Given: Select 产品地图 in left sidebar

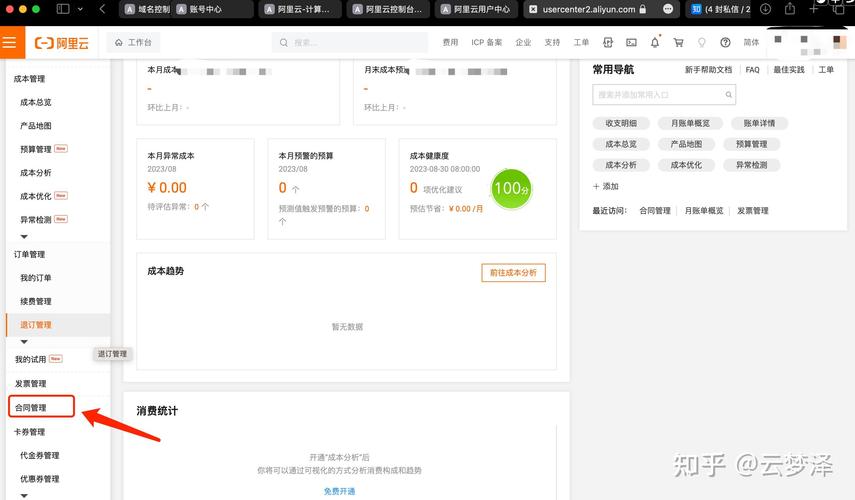Looking at the screenshot, I should coord(35,126).
